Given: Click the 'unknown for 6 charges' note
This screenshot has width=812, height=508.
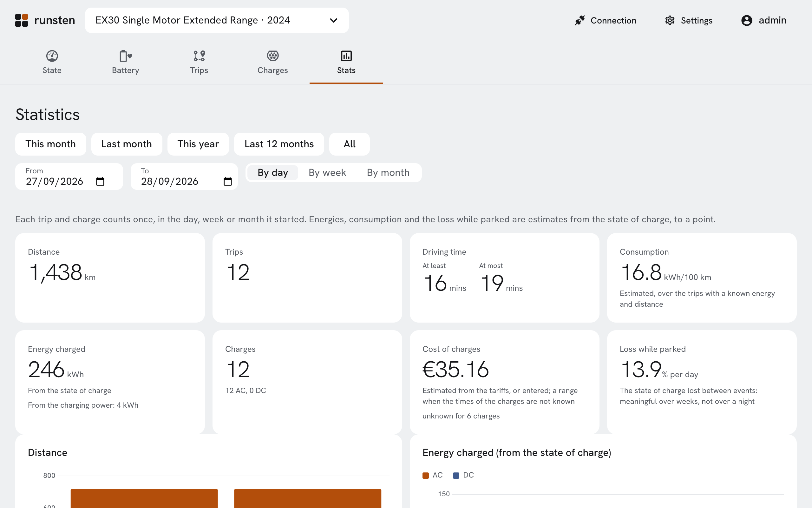Looking at the screenshot, I should [461, 416].
